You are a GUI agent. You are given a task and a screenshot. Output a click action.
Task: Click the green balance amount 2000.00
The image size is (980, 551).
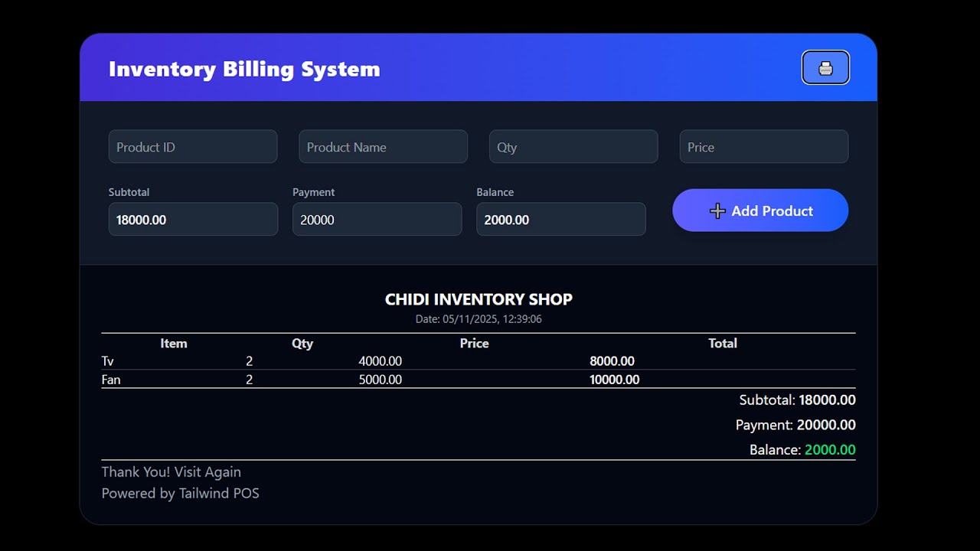pos(830,450)
